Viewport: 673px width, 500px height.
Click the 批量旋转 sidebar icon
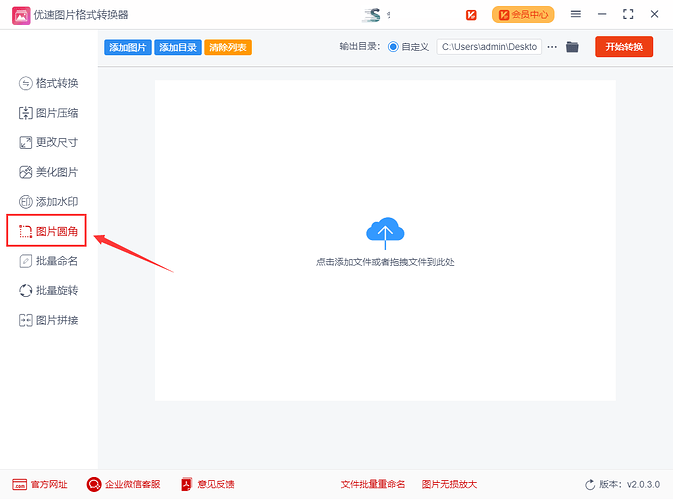(x=26, y=291)
